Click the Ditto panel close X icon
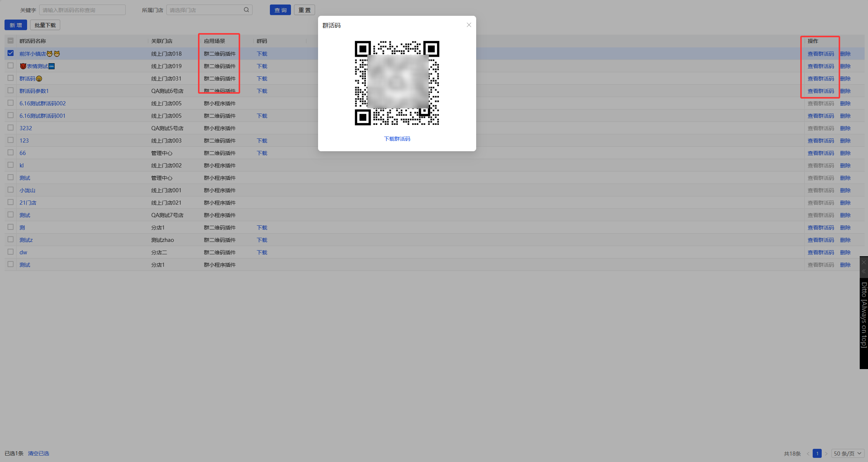Screen dimensions: 868x462 click(x=864, y=262)
